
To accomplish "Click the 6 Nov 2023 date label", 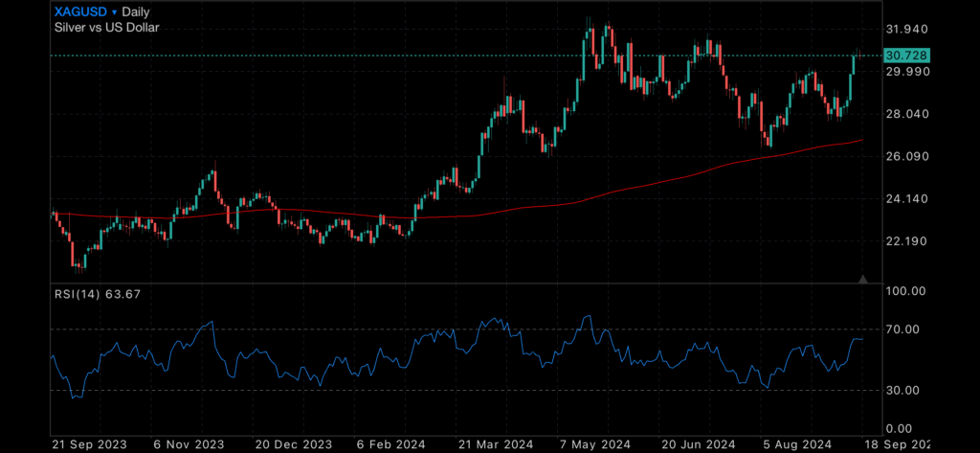I will (x=187, y=443).
